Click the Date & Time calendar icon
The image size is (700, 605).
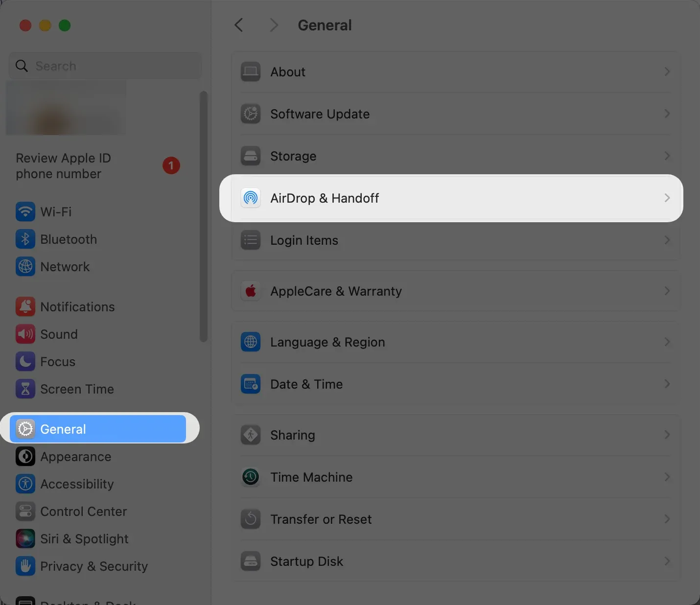pyautogui.click(x=251, y=384)
